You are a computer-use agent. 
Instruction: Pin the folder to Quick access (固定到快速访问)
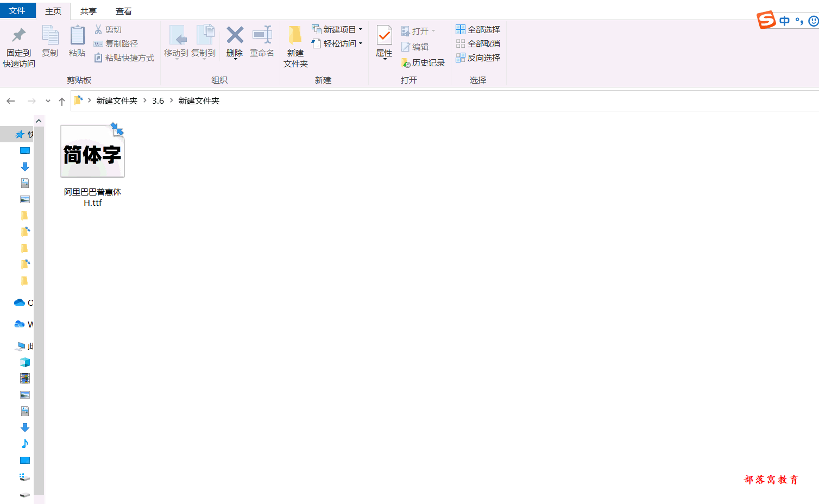[x=19, y=47]
